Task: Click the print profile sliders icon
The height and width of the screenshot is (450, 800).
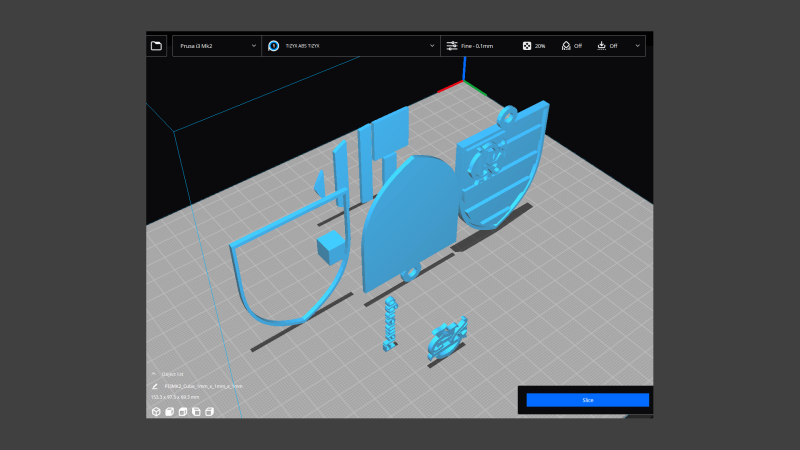Action: coord(452,46)
